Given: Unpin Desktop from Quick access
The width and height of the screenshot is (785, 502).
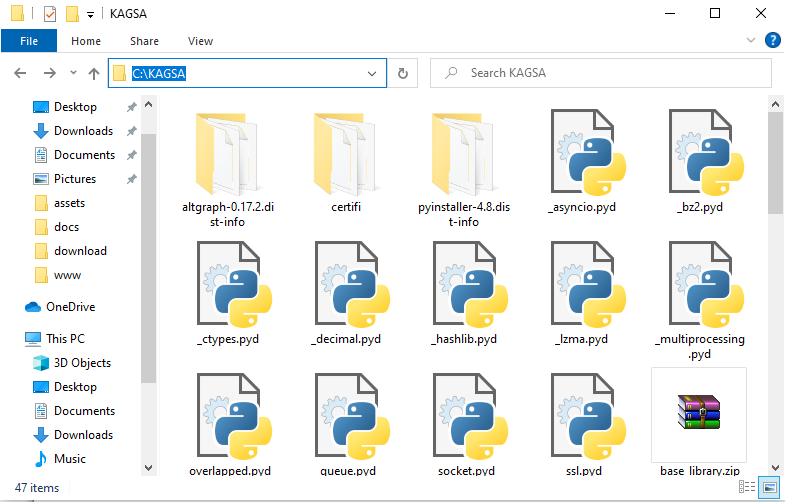Looking at the screenshot, I should (132, 107).
